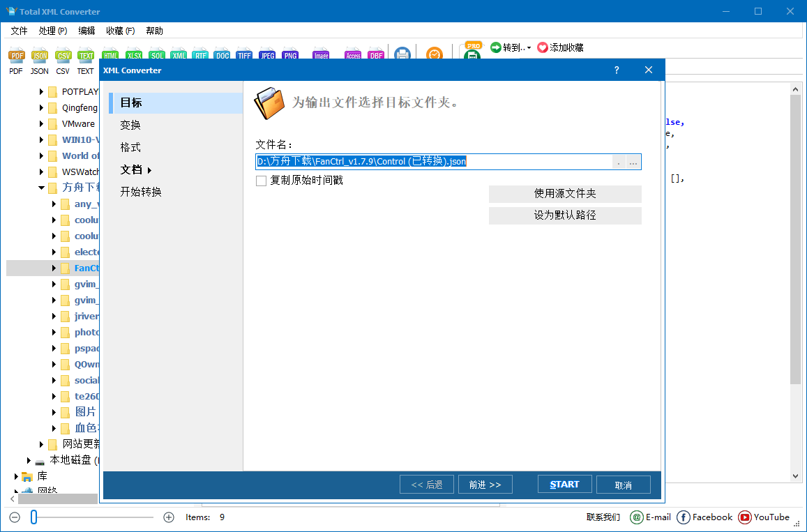Click the START button to begin conversion
Viewport: 807px width, 532px height.
pos(564,484)
